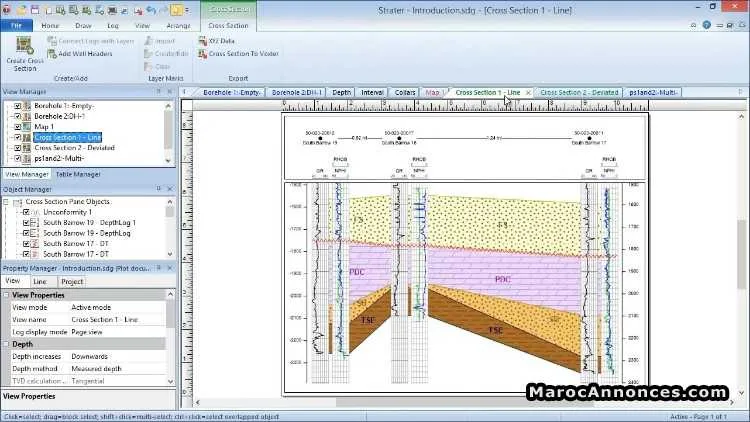Screen dimensions: 750x422
Task: Click the open folder icon in quick access toolbar
Action: (x=22, y=10)
